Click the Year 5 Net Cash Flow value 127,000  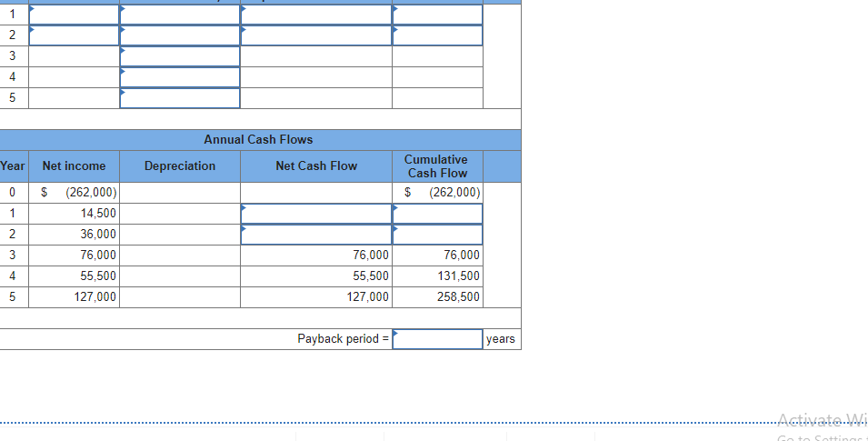(x=367, y=297)
